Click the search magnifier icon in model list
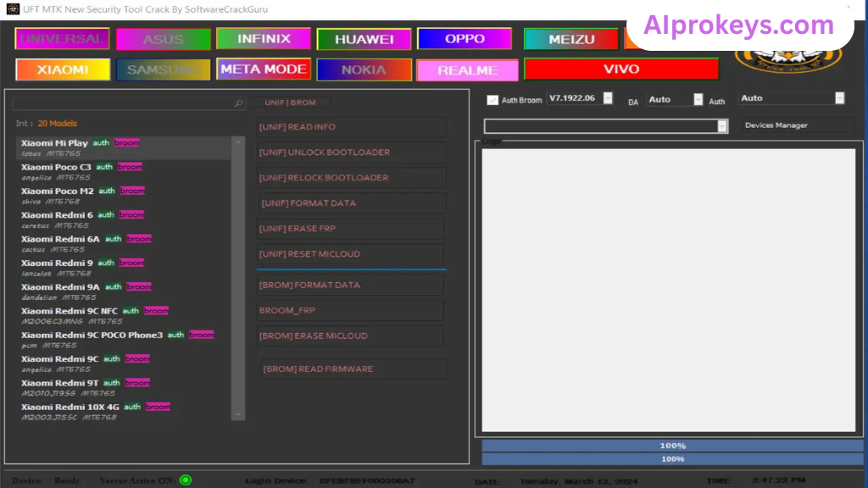The height and width of the screenshot is (488, 868). click(238, 103)
